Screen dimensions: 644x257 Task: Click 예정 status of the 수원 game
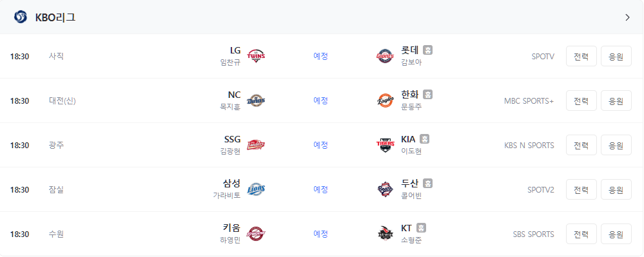321,234
